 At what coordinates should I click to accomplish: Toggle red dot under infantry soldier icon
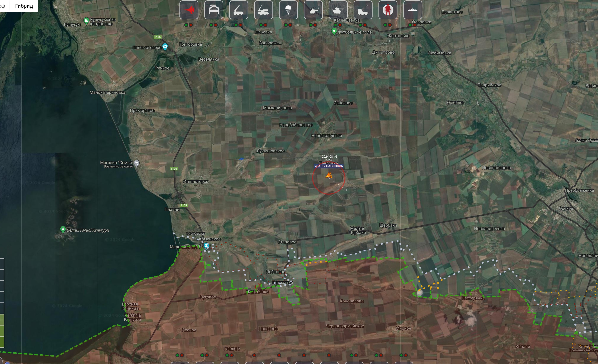(x=390, y=25)
